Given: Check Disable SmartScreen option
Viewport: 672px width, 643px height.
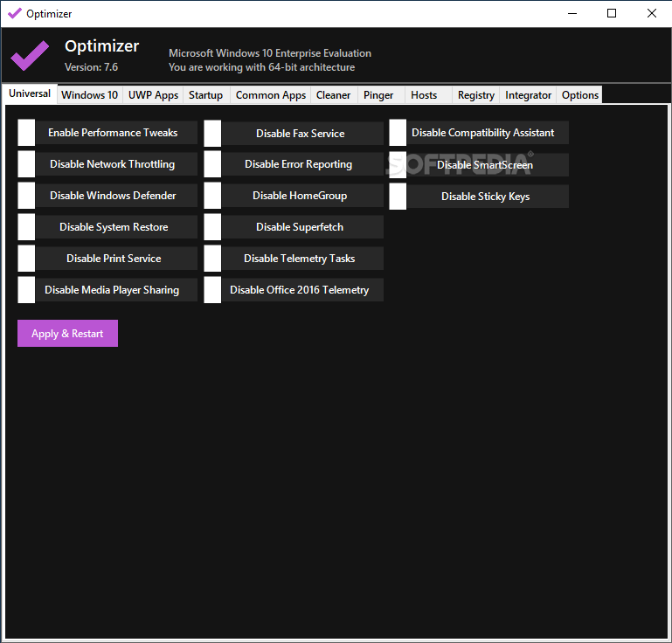Looking at the screenshot, I should click(x=398, y=165).
